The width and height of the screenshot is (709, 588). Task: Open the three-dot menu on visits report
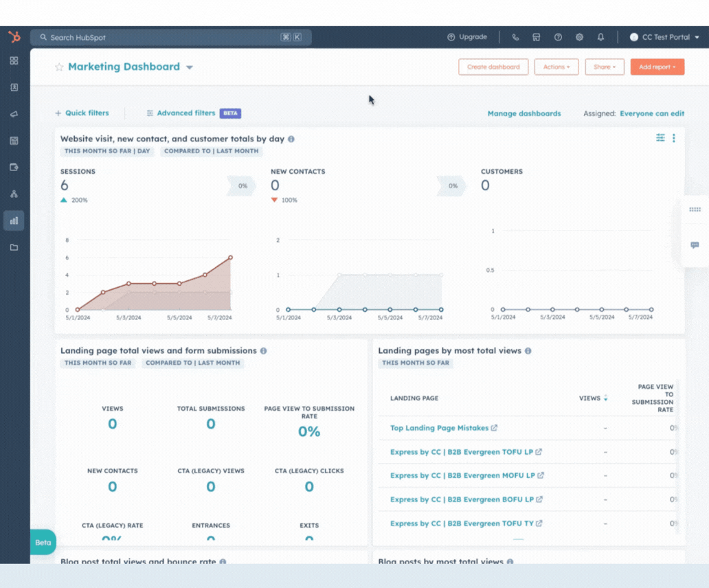674,138
